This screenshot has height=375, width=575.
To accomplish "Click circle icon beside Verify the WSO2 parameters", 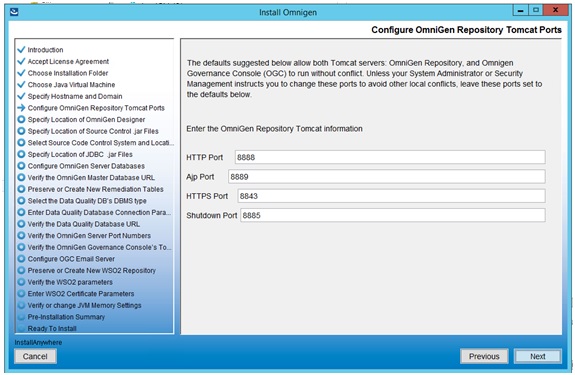I will tap(21, 282).
